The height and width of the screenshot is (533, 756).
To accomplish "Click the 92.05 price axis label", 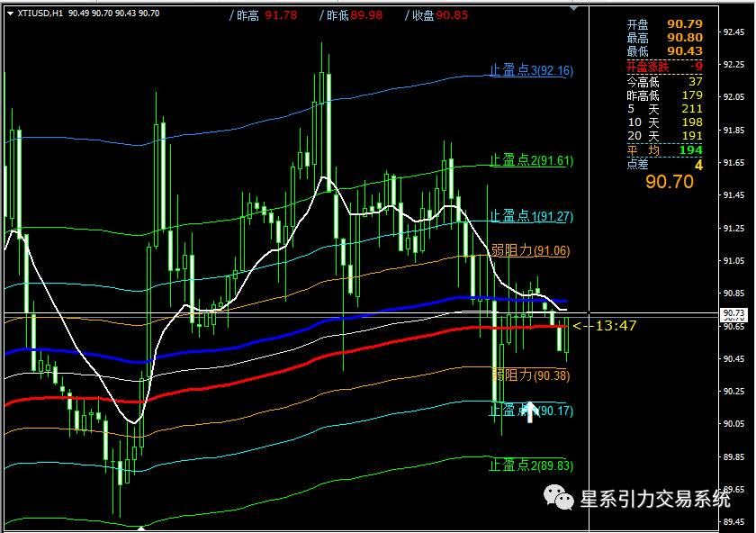I will point(733,97).
